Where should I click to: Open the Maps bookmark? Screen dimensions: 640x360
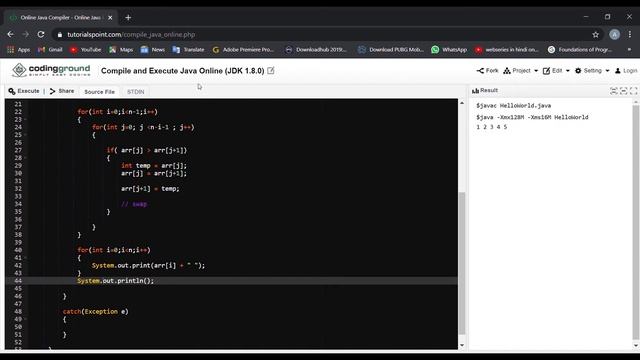point(121,50)
